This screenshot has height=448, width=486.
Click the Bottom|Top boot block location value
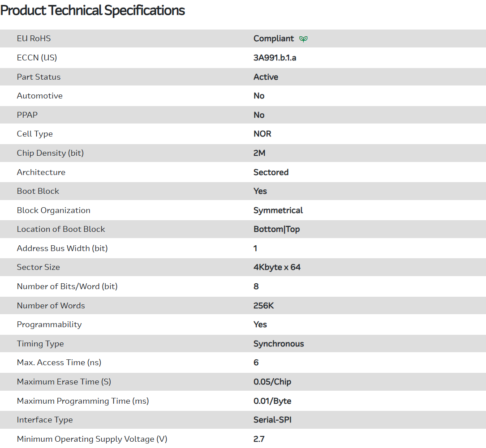click(x=276, y=229)
